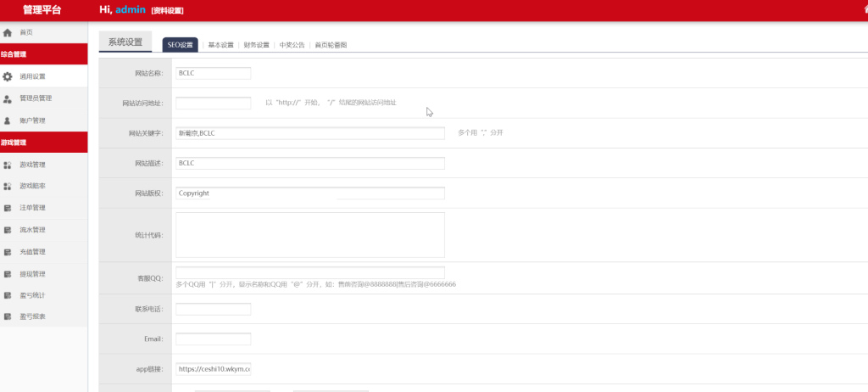Click the 客服QQ input field

[310, 273]
